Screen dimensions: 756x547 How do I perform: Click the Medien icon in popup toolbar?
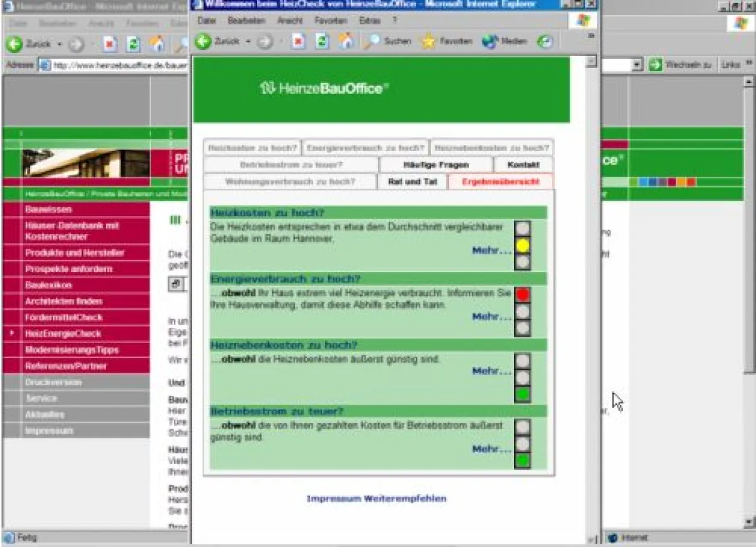490,42
